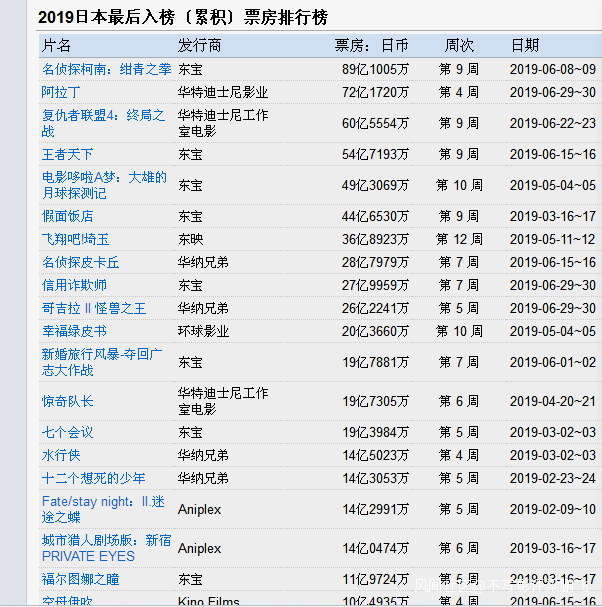Image resolution: width=602 pixels, height=607 pixels.
Task: Select box office value 44亿6530万
Action: click(375, 216)
